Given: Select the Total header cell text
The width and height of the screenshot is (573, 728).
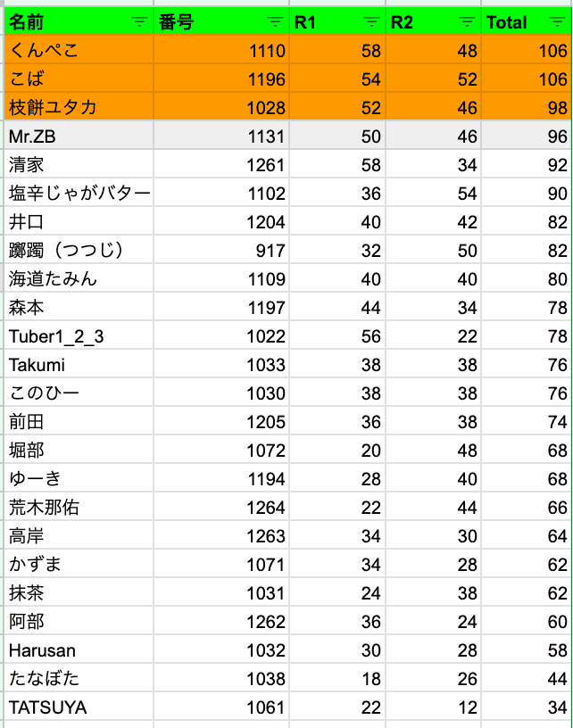Looking at the screenshot, I should (507, 22).
